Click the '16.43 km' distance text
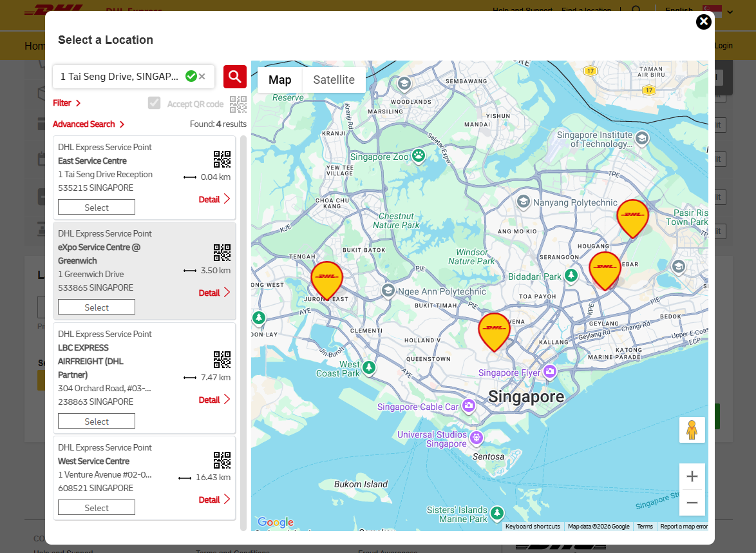The image size is (756, 553). [x=213, y=477]
